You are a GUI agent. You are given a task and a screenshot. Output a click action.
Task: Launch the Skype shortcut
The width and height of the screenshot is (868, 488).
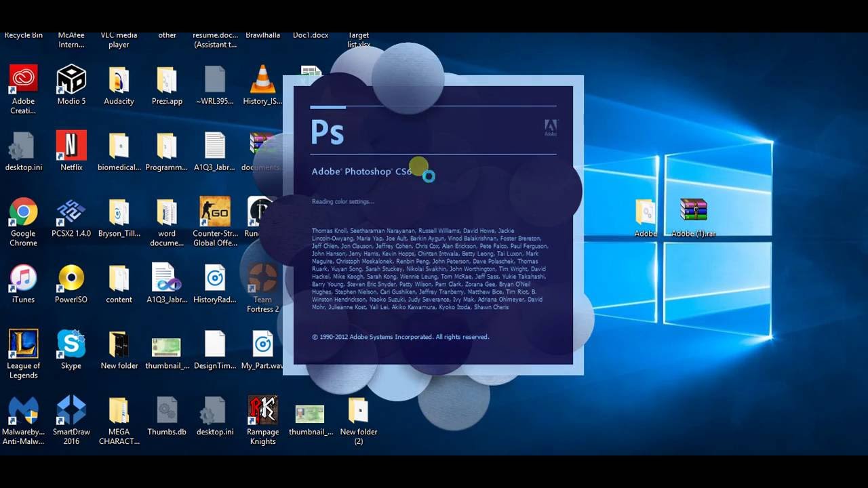pos(71,344)
